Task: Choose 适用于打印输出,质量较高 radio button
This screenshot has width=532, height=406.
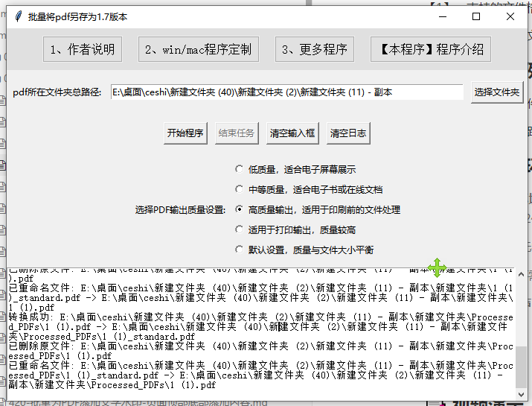Action: (x=295, y=230)
